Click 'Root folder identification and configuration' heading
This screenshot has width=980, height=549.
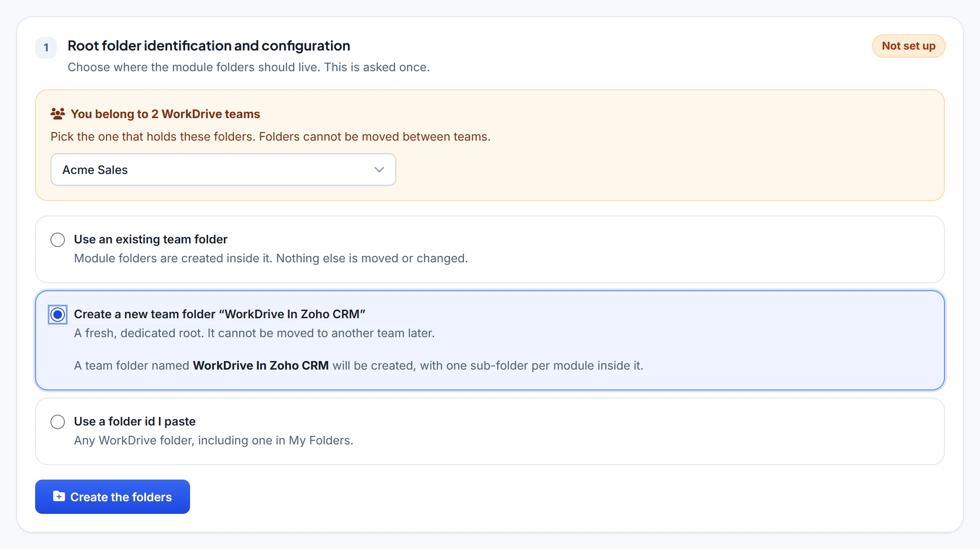point(209,46)
